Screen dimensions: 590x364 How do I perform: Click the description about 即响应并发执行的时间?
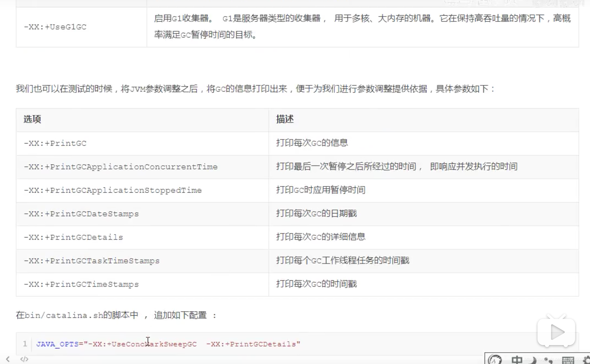point(397,166)
